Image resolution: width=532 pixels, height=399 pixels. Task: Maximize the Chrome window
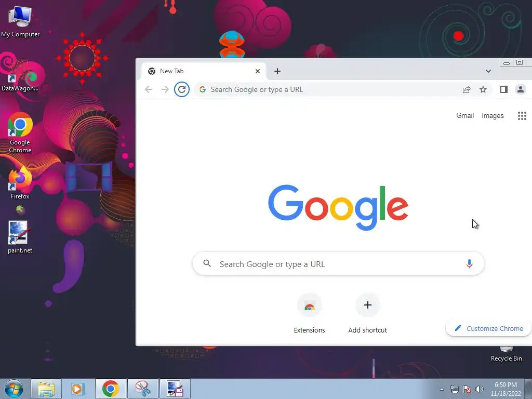coord(520,62)
